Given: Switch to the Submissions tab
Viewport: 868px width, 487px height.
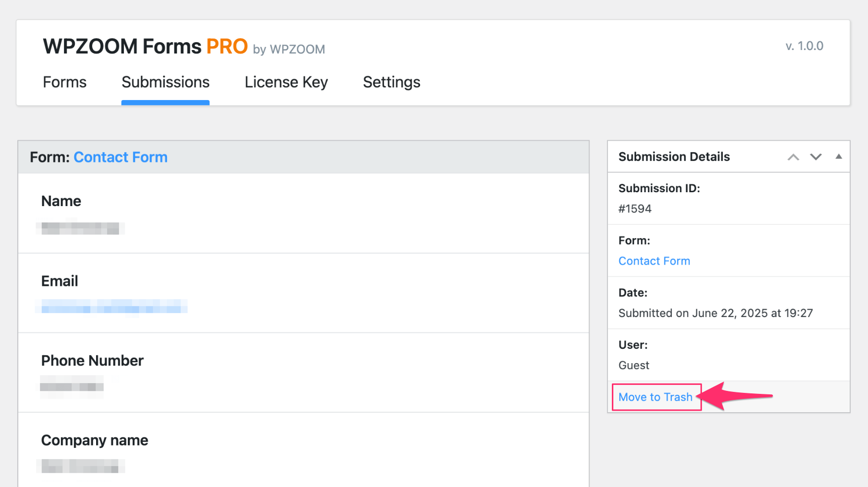Looking at the screenshot, I should pyautogui.click(x=165, y=82).
